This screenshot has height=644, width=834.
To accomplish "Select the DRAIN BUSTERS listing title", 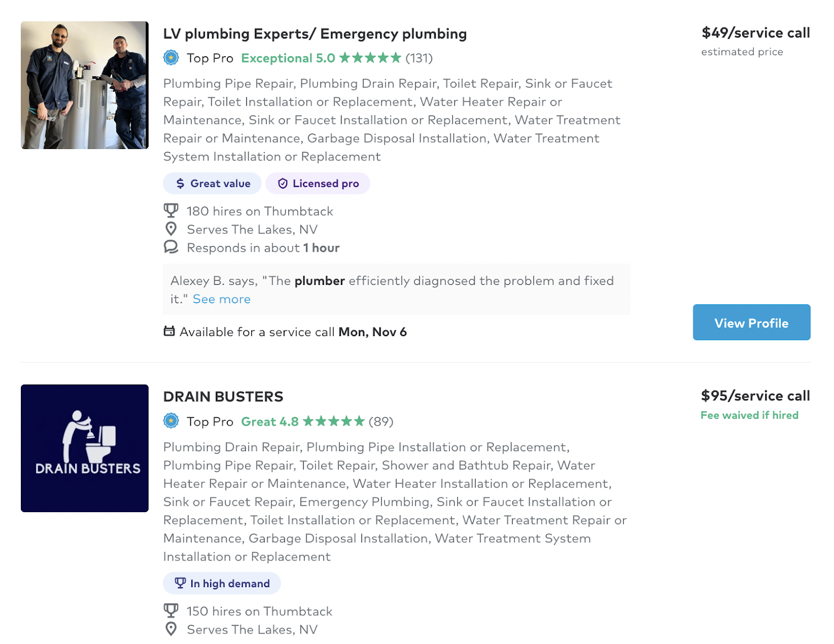I will point(223,397).
